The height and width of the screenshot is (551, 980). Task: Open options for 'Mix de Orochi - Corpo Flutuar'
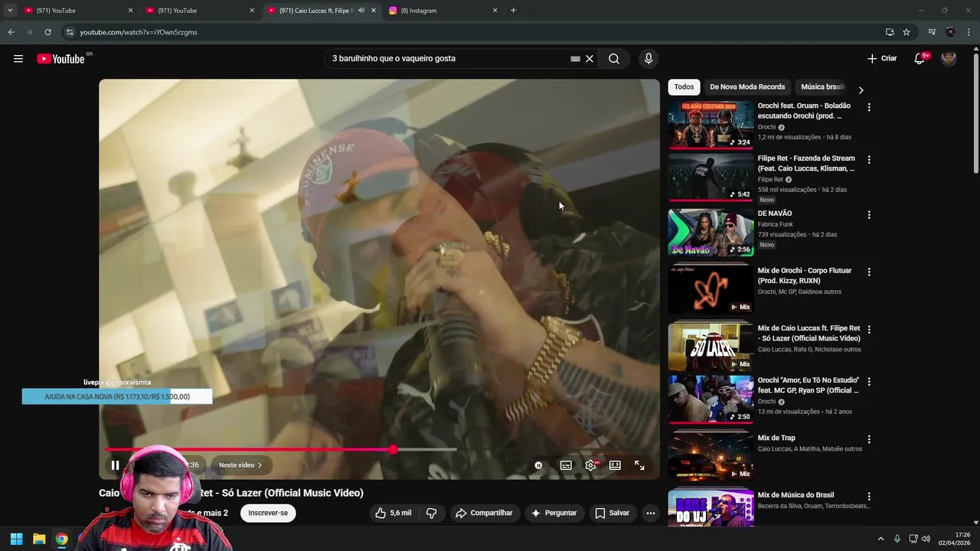[x=869, y=272]
